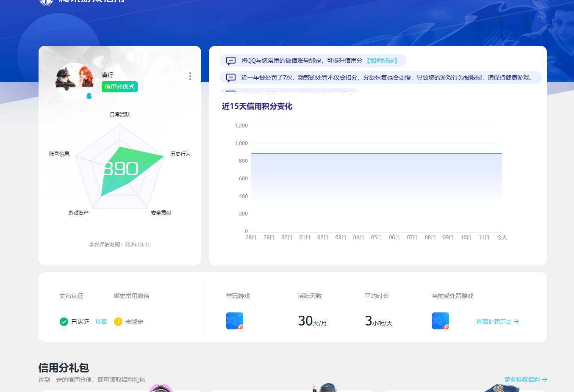Open 查看处罚历史 link
Image resolution: width=574 pixels, height=392 pixels.
tap(497, 322)
